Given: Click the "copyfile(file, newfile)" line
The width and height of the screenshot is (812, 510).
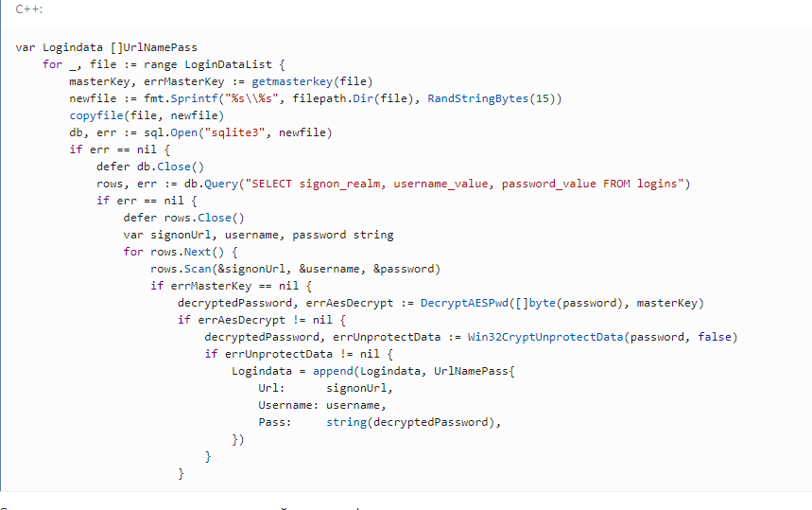Looking at the screenshot, I should [147, 115].
